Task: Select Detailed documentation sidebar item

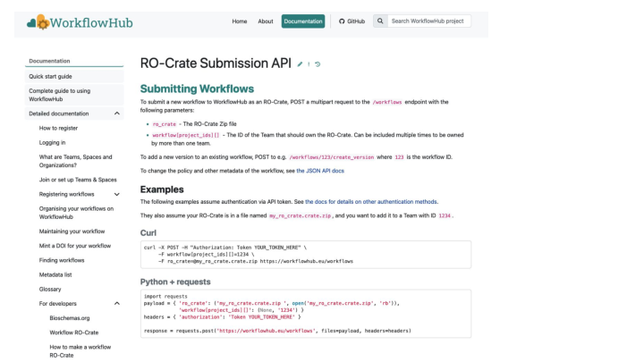Action: tap(59, 114)
